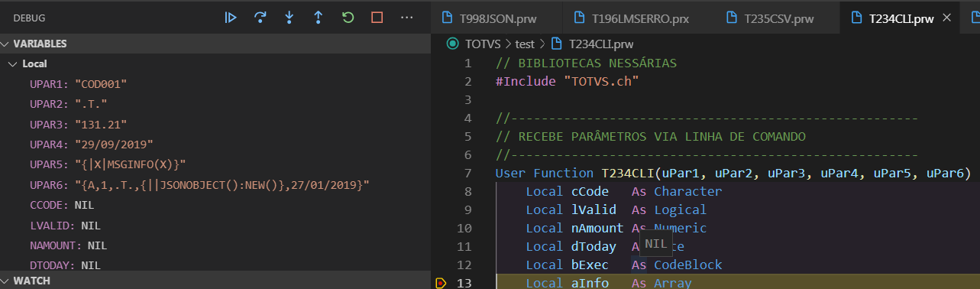
Task: Click cCode in the Local declaration
Action: pos(590,191)
